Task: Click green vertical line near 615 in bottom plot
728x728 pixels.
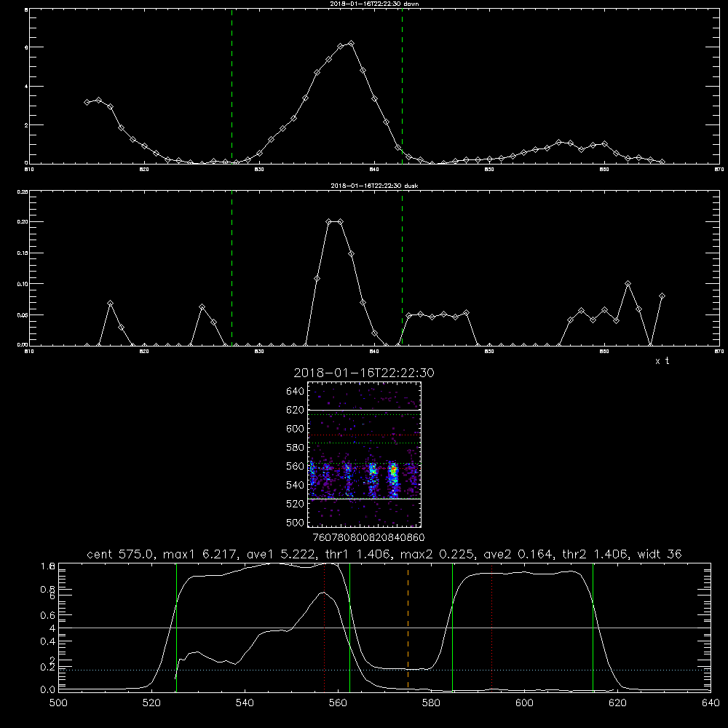Action: coord(593,627)
